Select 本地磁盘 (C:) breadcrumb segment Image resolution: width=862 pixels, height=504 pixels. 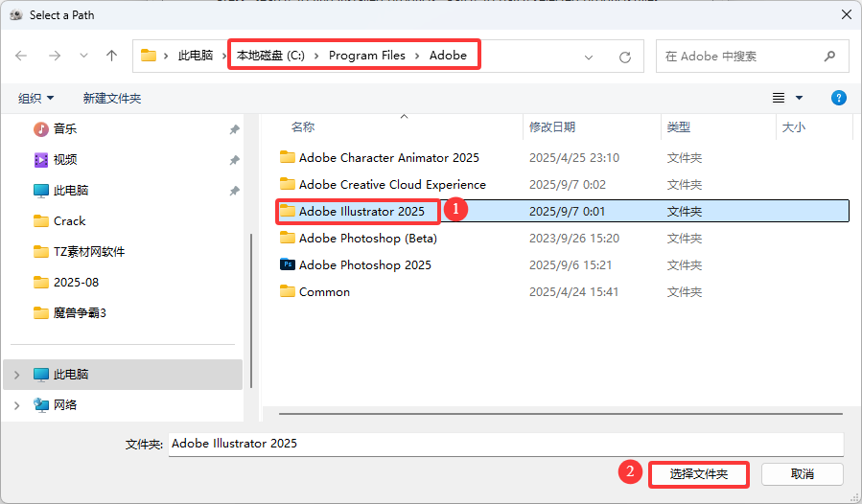[270, 56]
